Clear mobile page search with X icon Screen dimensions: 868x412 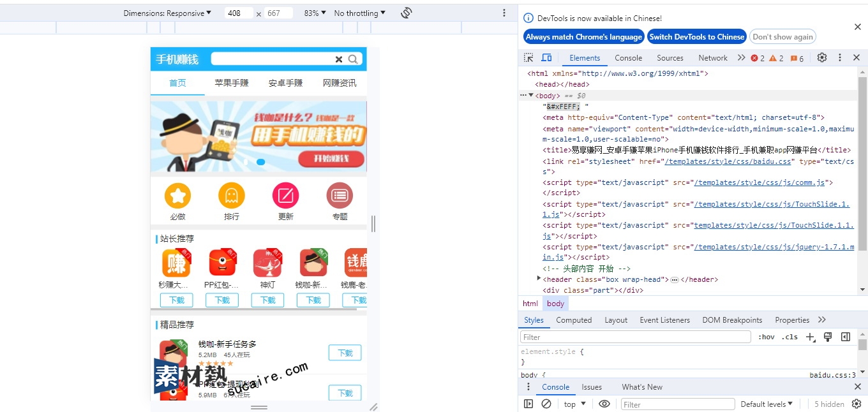pyautogui.click(x=339, y=59)
